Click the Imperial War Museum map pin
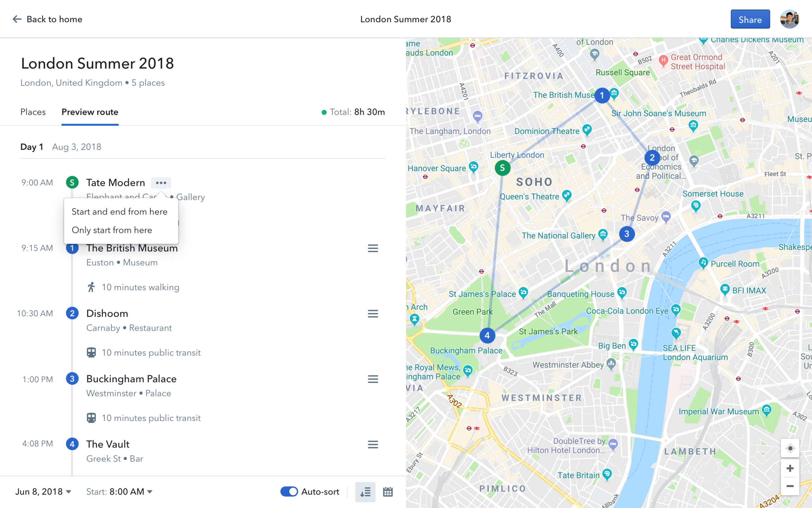This screenshot has height=508, width=812. pyautogui.click(x=766, y=410)
